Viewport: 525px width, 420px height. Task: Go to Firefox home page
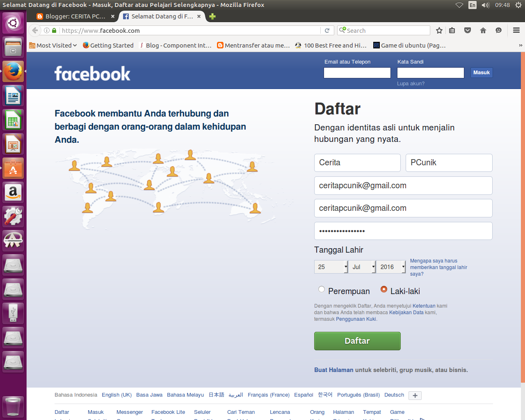point(483,30)
